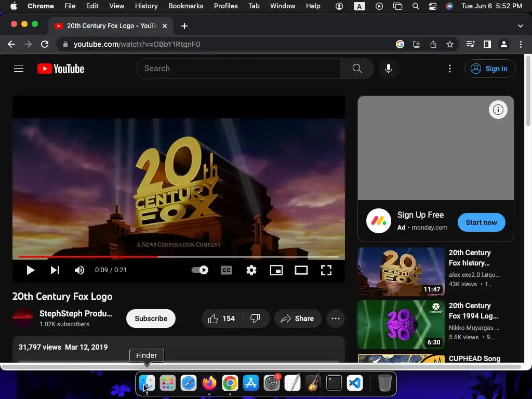
Task: Open StephSteph Produ... channel name
Action: (x=76, y=313)
